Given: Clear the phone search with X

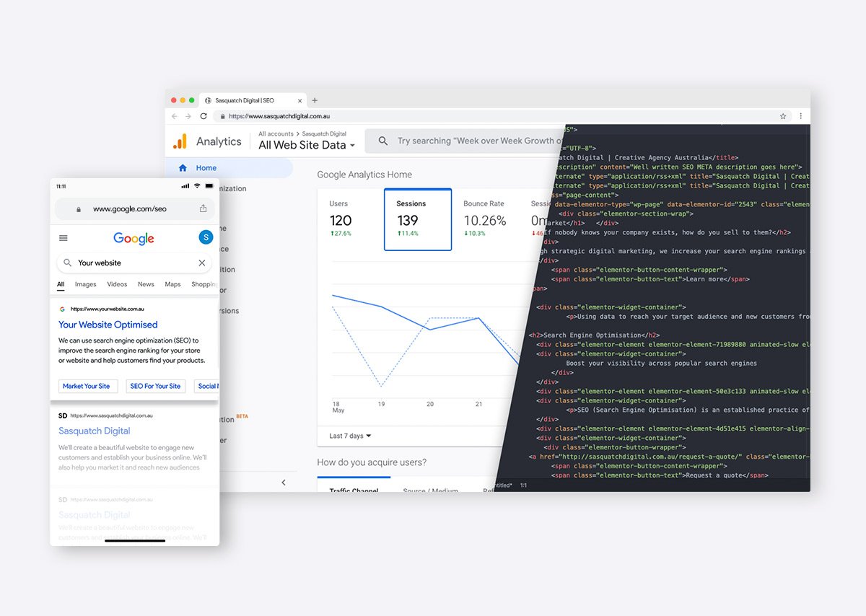Looking at the screenshot, I should tap(202, 263).
